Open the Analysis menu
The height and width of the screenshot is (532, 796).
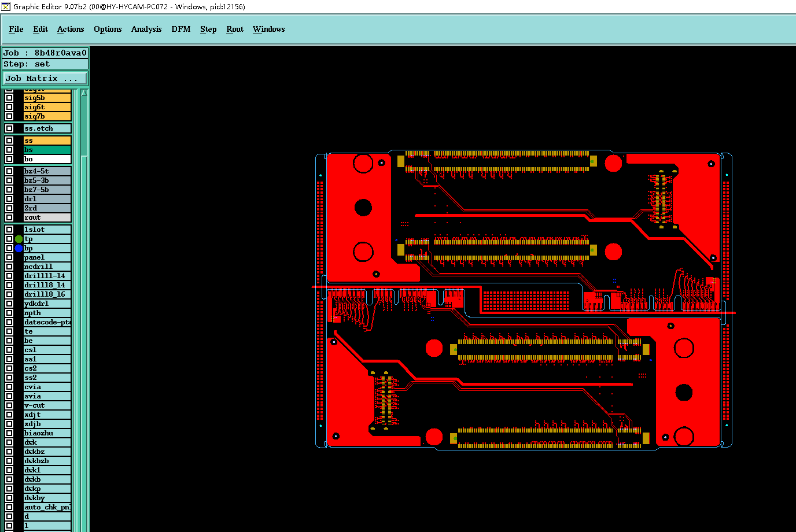(146, 29)
